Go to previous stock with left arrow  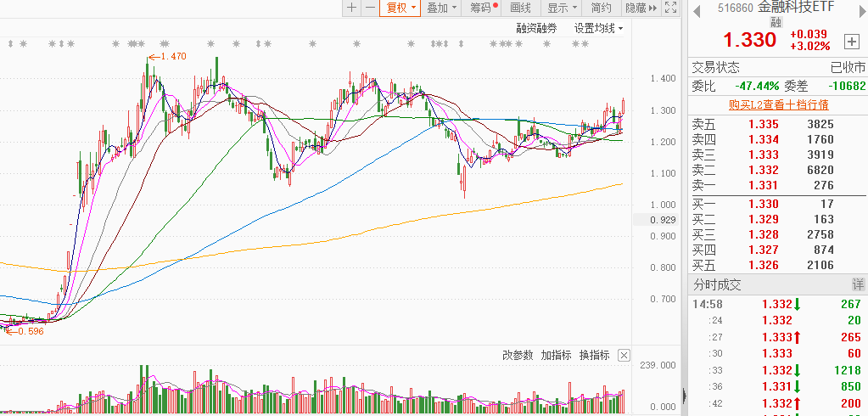tap(696, 8)
